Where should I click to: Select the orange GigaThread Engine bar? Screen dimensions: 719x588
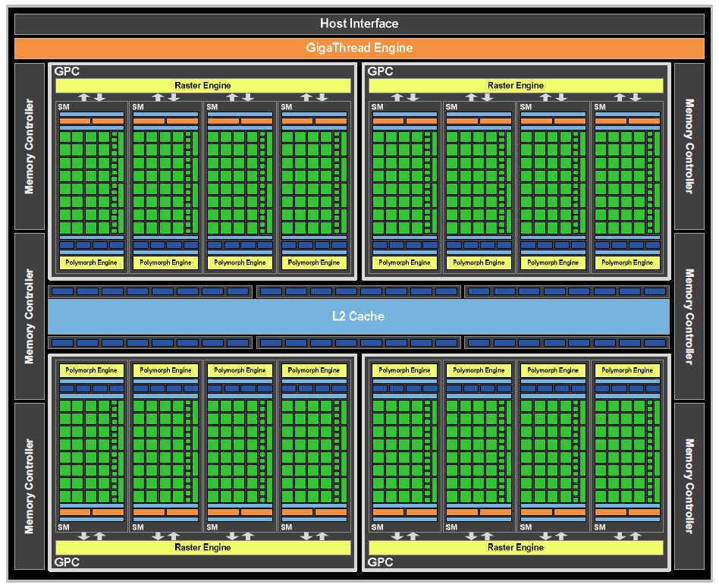click(359, 48)
